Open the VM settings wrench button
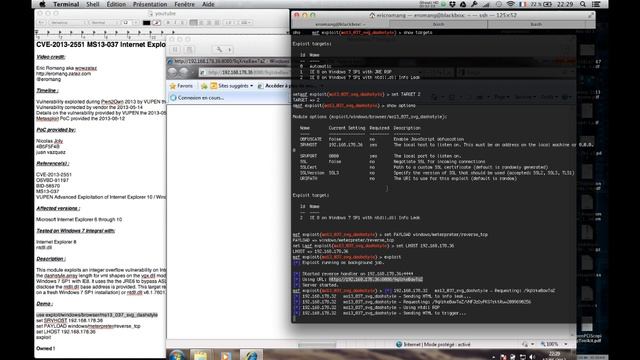Viewport: 640px width, 360px height. 219,50
